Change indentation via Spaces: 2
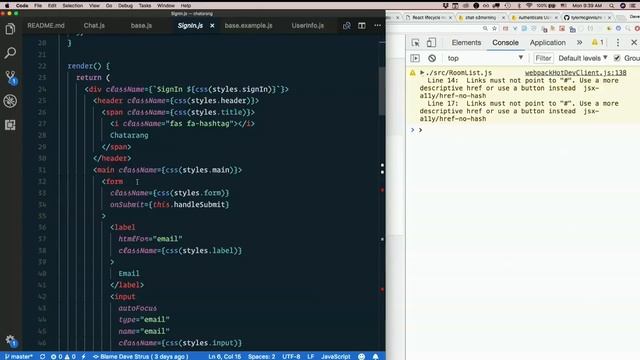 click(x=262, y=356)
